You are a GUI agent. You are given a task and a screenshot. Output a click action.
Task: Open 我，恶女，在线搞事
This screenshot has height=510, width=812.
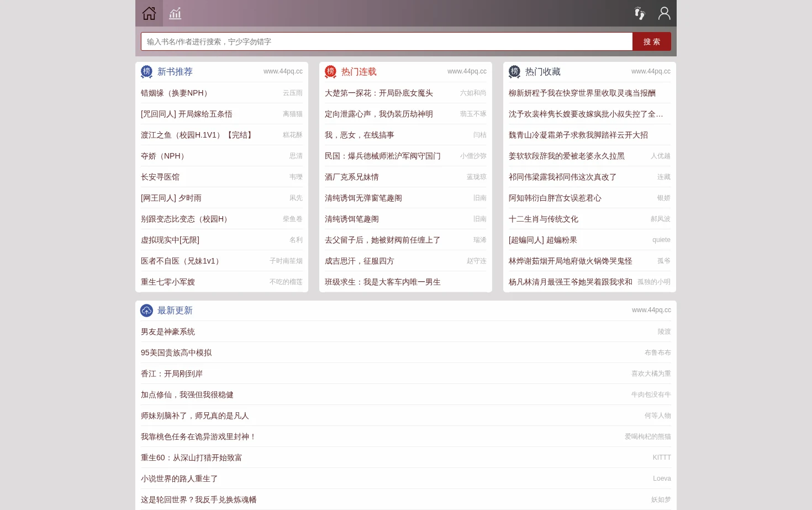(360, 135)
